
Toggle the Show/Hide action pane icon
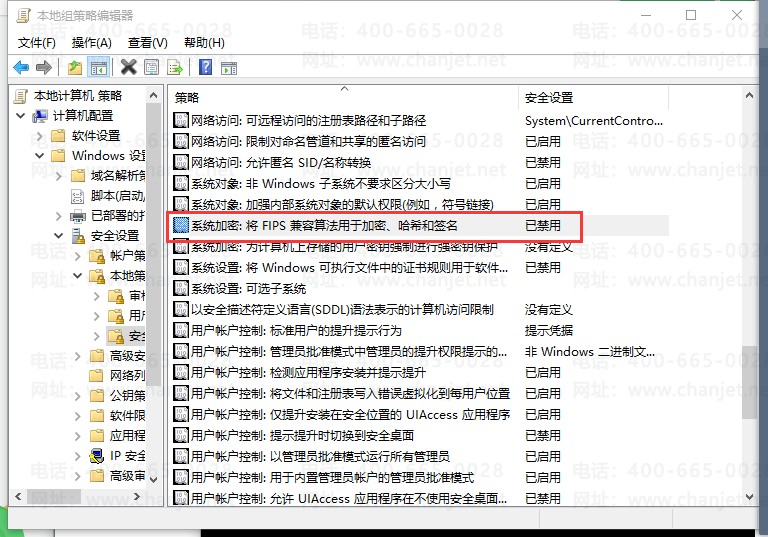coord(229,68)
